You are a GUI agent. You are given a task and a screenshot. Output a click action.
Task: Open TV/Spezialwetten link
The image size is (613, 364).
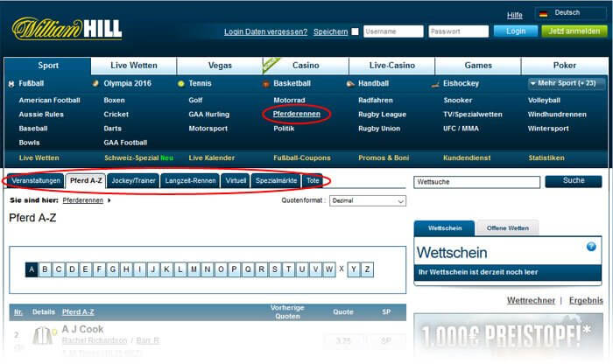[x=473, y=115]
